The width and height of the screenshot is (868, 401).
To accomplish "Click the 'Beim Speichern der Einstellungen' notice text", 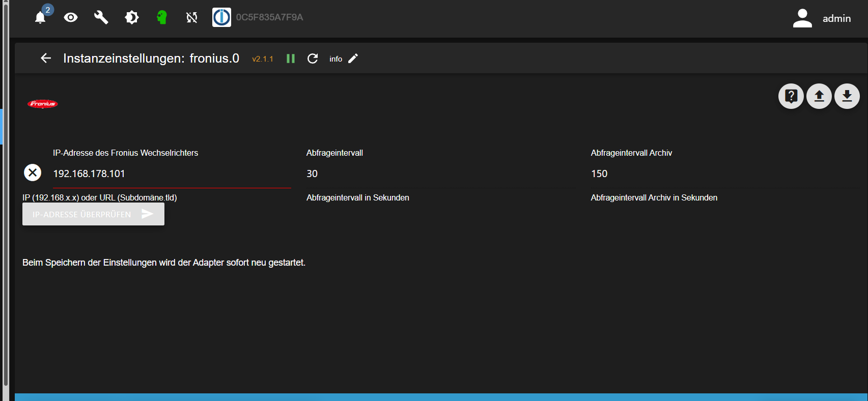I will [x=164, y=263].
